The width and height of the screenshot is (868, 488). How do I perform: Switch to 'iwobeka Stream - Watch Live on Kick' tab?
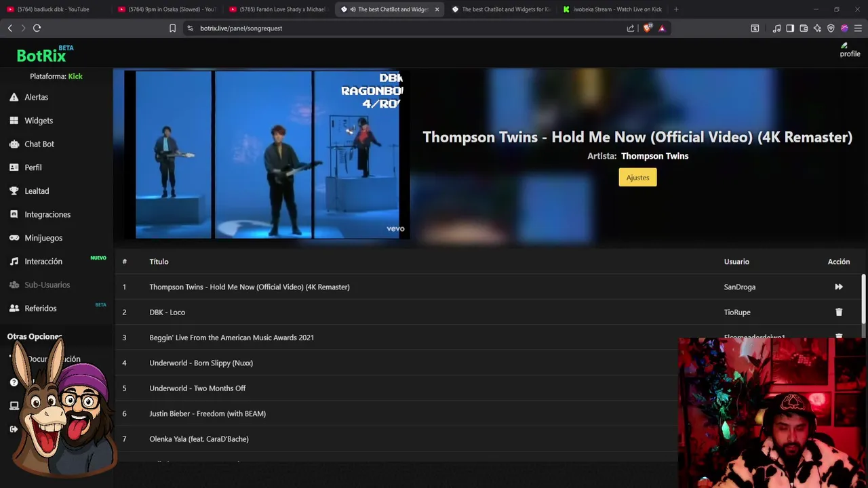point(614,9)
